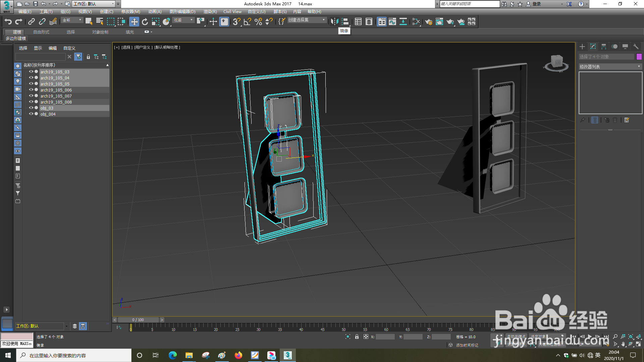Click the magenta object color swatch

click(639, 57)
